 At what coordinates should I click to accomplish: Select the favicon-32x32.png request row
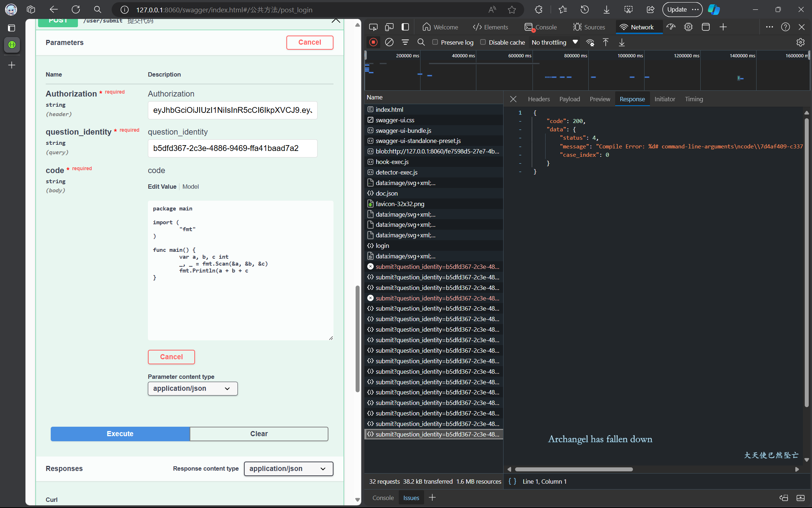pos(434,204)
